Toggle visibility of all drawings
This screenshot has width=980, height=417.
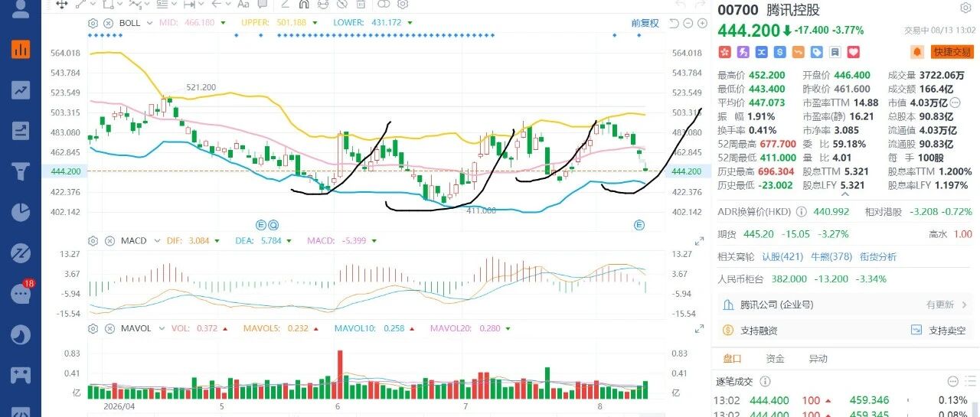click(342, 5)
